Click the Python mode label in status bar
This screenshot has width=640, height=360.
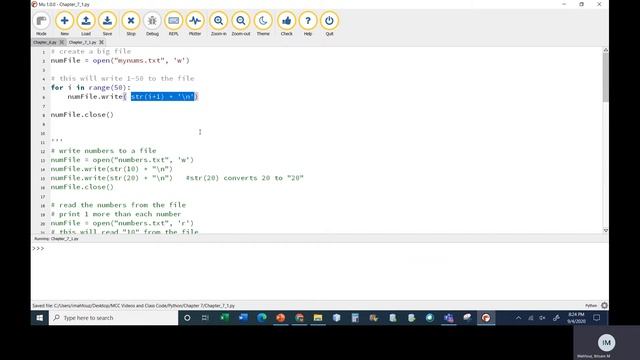point(591,305)
